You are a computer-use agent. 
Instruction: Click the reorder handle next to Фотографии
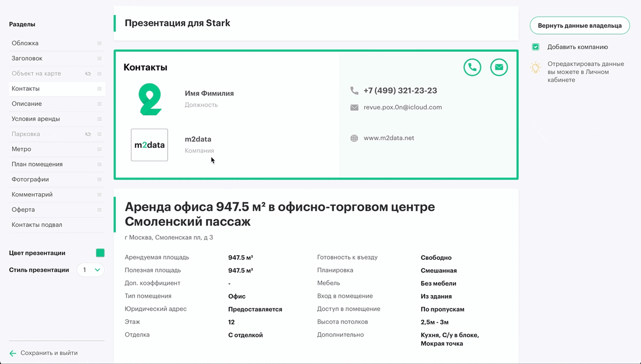pos(99,179)
